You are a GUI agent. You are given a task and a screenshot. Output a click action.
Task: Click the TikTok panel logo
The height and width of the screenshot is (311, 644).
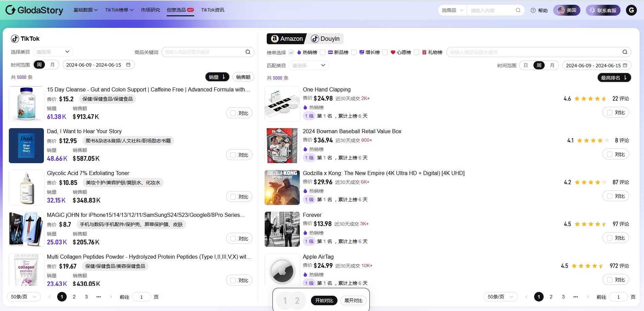pyautogui.click(x=25, y=39)
